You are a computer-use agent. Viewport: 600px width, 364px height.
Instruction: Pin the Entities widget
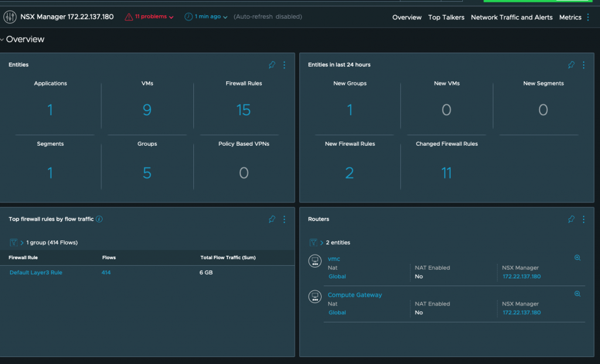pyautogui.click(x=272, y=65)
